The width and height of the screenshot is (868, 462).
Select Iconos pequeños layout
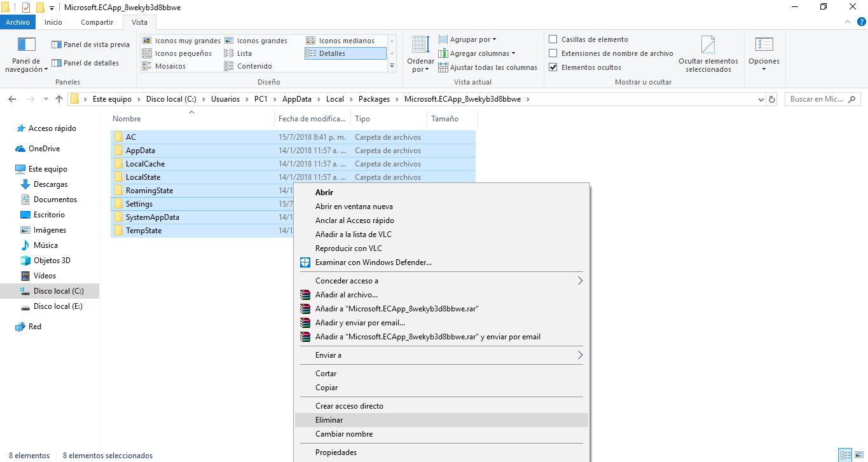click(x=177, y=53)
